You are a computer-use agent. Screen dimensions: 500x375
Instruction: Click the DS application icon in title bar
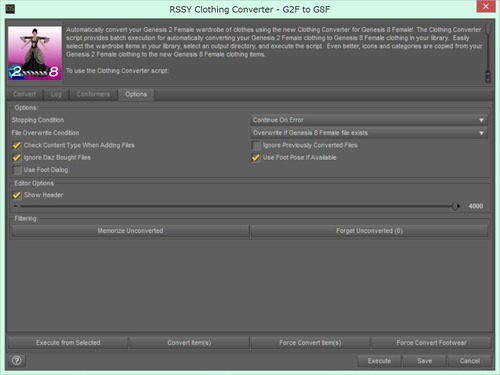[x=10, y=9]
